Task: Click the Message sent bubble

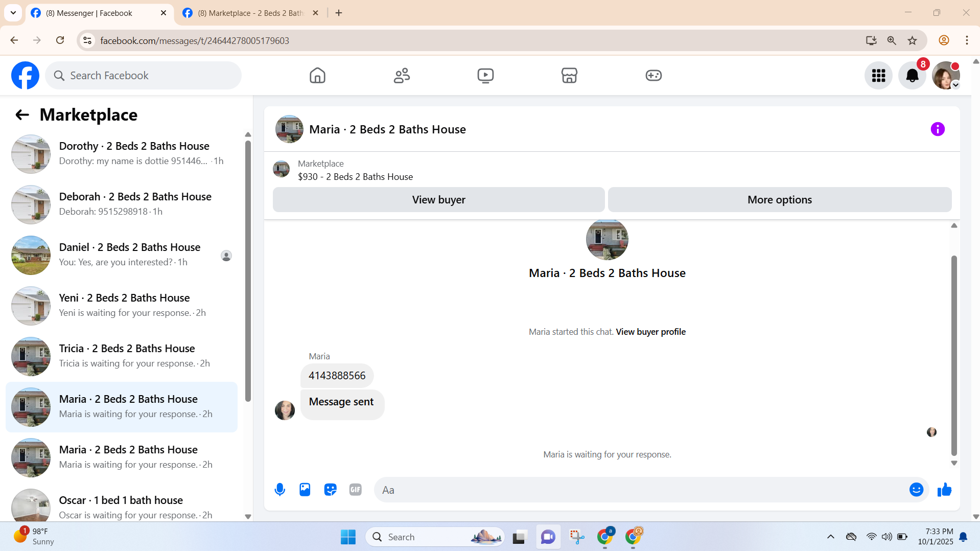Action: pyautogui.click(x=342, y=404)
